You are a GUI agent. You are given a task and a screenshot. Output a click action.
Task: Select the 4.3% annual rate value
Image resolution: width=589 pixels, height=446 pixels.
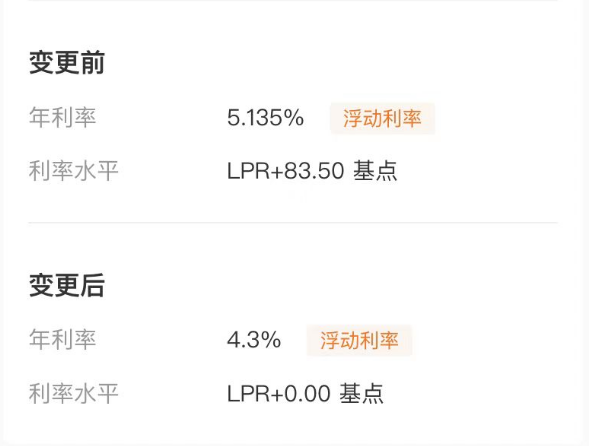coord(254,340)
